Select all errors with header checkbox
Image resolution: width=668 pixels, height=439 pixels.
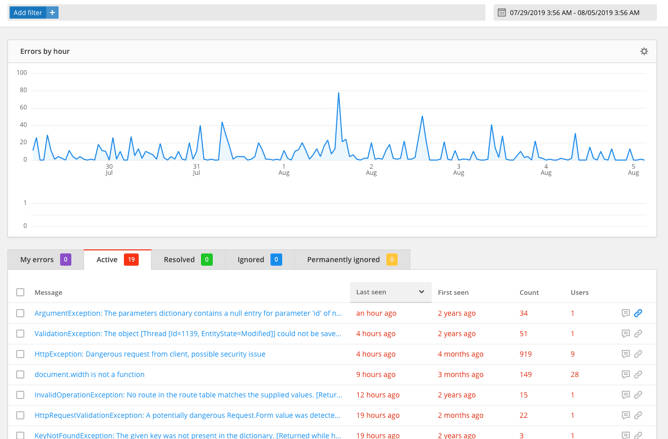tap(20, 293)
